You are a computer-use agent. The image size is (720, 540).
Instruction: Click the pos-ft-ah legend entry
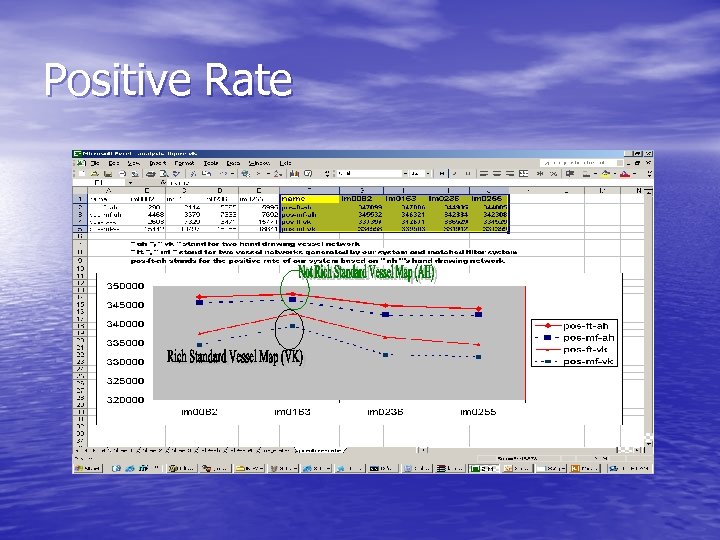click(x=574, y=326)
